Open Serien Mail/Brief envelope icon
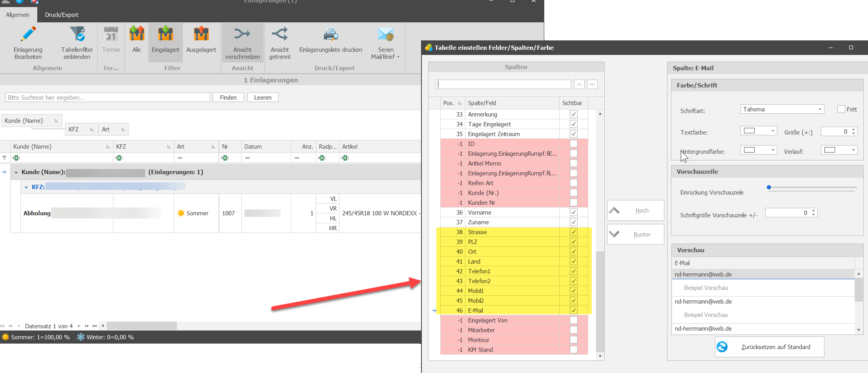This screenshot has width=868, height=373. [x=386, y=35]
